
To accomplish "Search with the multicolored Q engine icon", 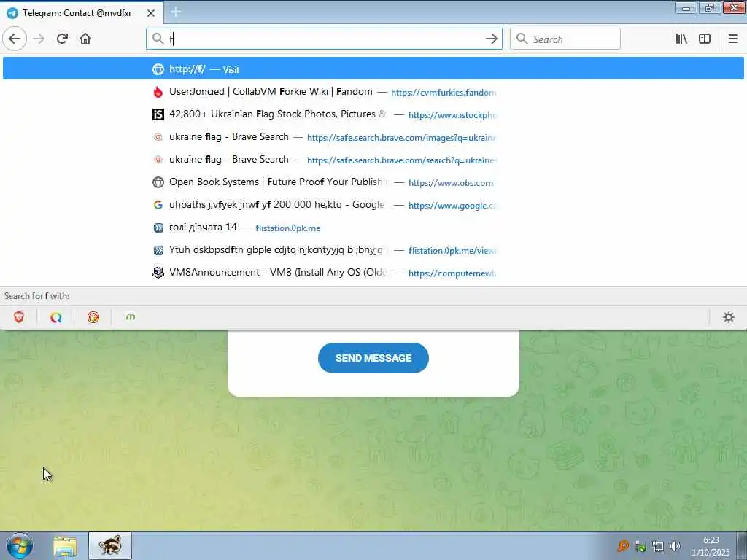I will point(55,317).
